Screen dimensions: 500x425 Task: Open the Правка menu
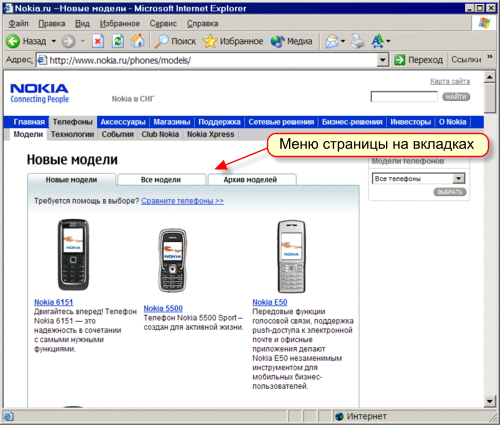coord(52,24)
